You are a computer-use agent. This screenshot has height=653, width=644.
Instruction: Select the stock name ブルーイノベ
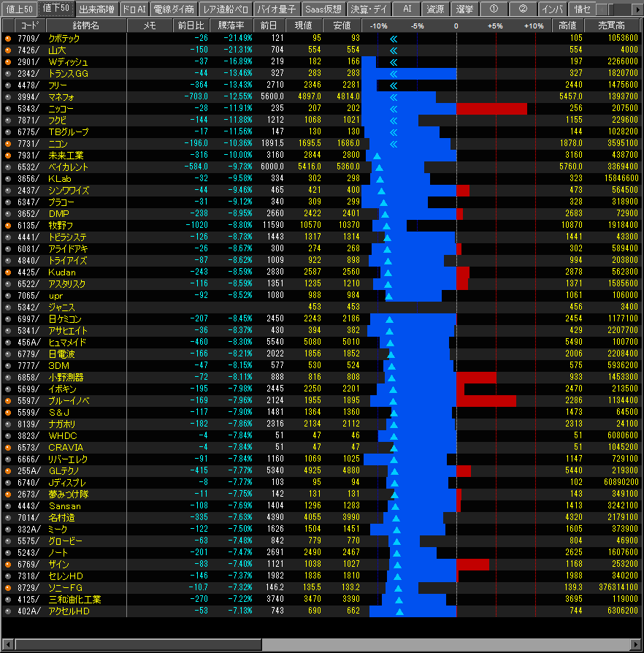click(x=71, y=401)
